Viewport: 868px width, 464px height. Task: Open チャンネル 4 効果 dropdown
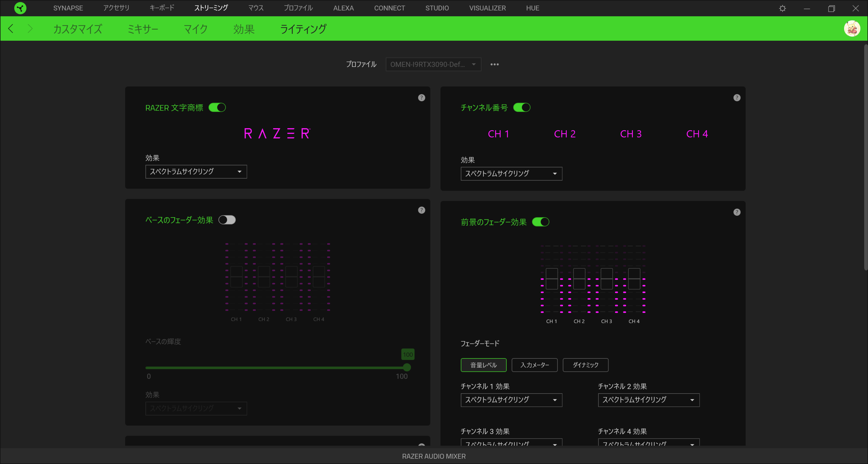point(649,443)
